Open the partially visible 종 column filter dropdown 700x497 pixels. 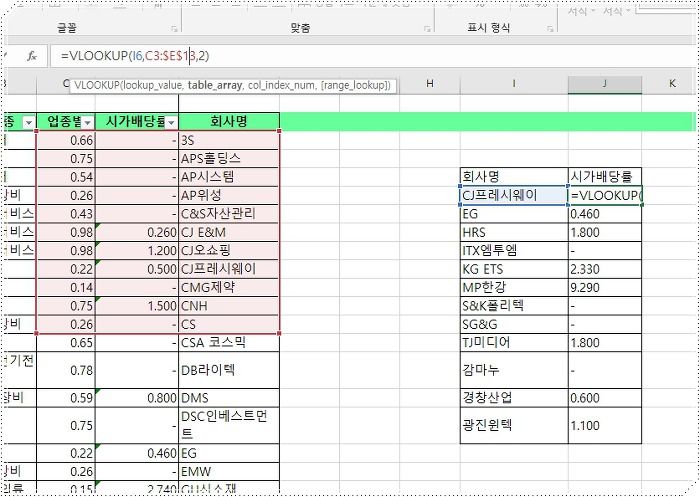tap(29, 122)
